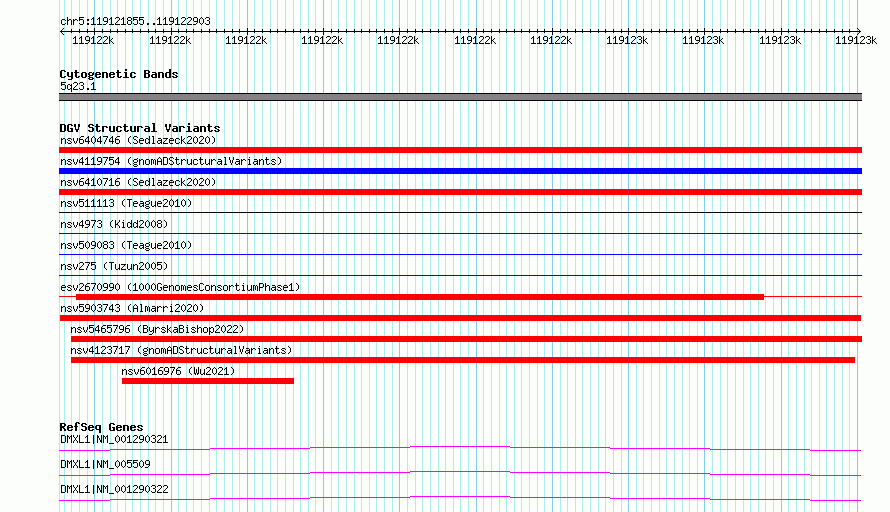Open variant nsv6404746 (Sedlazeck2020) label
Viewport: 890px width, 512px height.
(138, 140)
